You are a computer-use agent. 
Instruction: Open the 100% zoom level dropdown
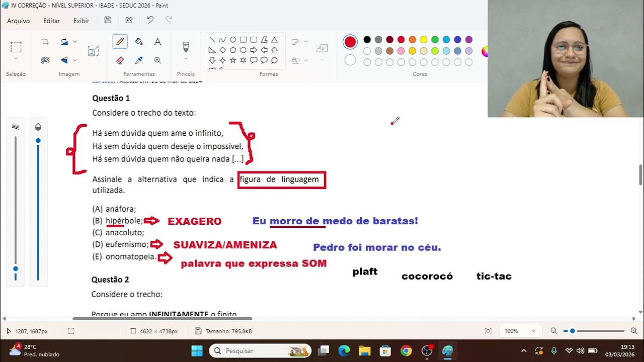(x=520, y=331)
